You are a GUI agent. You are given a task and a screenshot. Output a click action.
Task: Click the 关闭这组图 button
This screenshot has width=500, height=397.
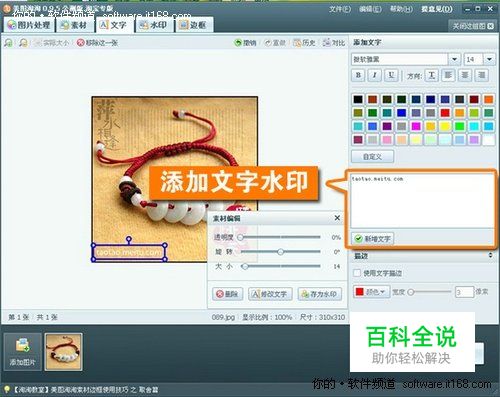coord(472,26)
